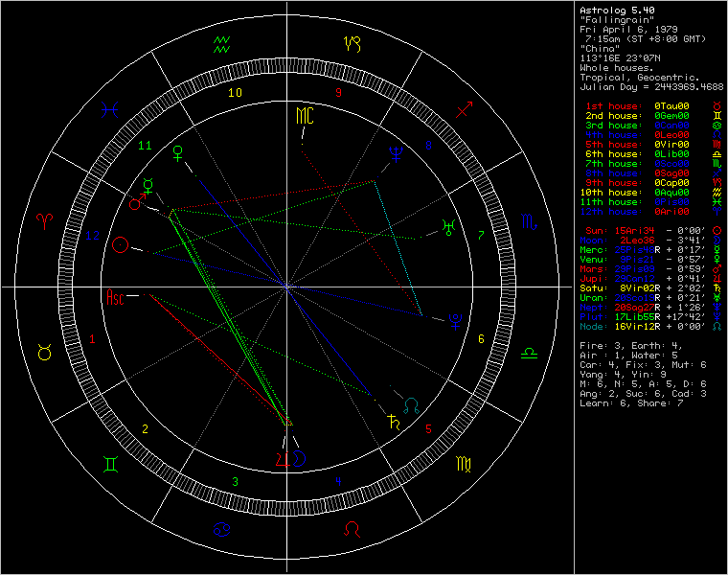Click the Gemini sign glyph on wheel
This screenshot has width=728, height=575.
click(x=110, y=464)
